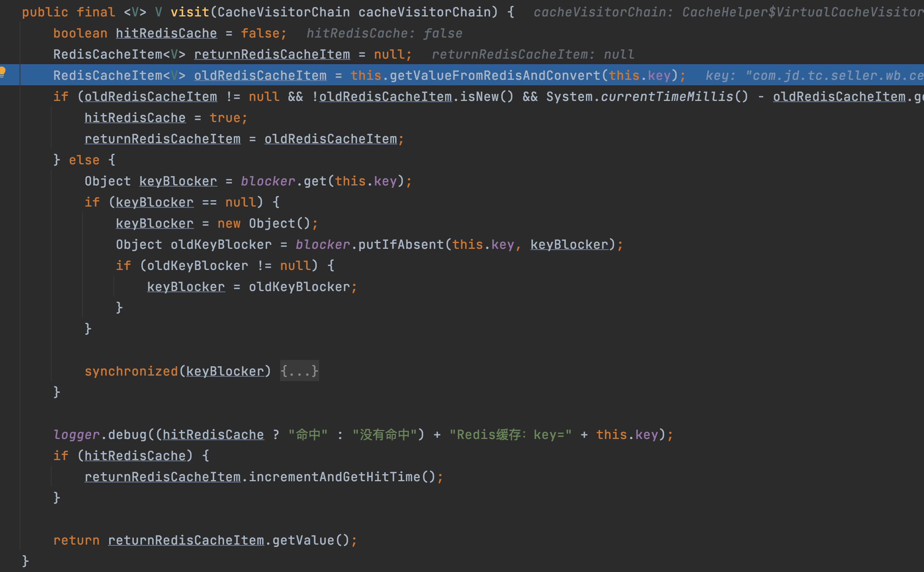Viewport: 924px width, 572px height.
Task: Click the inline debug hint hitRedisCache: false
Action: pyautogui.click(x=384, y=33)
